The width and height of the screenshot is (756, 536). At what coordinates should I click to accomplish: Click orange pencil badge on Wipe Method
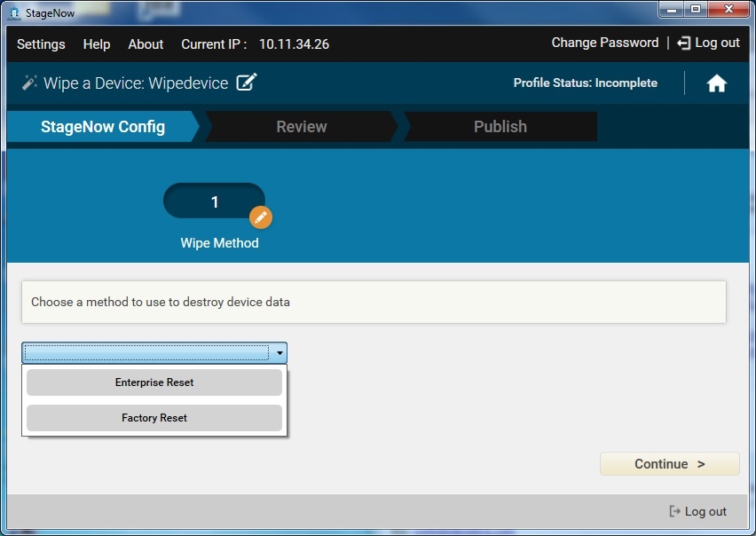pyautogui.click(x=260, y=217)
